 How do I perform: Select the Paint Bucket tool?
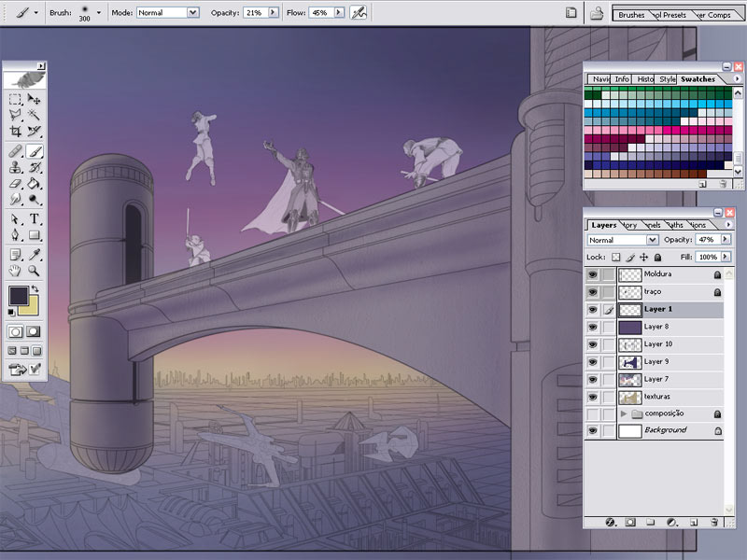[34, 183]
